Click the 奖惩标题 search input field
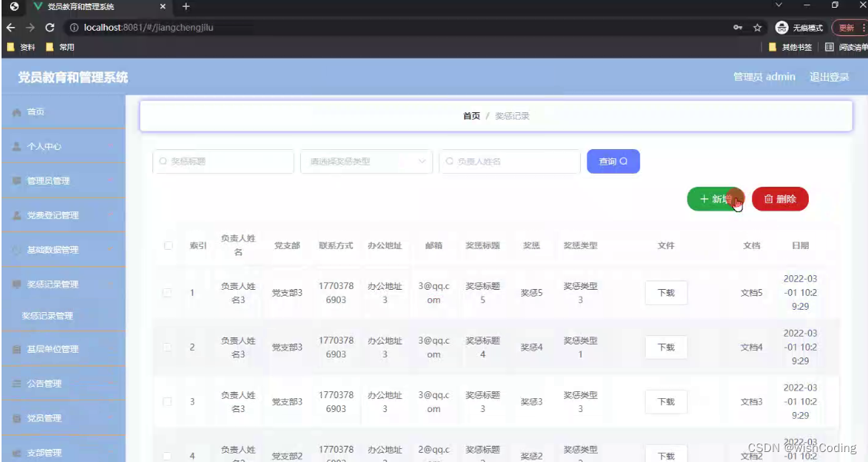 point(222,161)
